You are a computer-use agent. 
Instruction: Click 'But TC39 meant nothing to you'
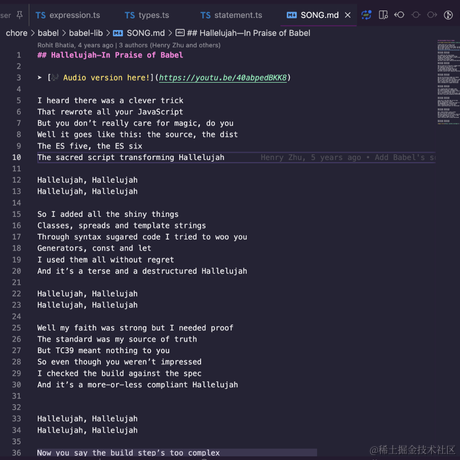click(x=103, y=350)
